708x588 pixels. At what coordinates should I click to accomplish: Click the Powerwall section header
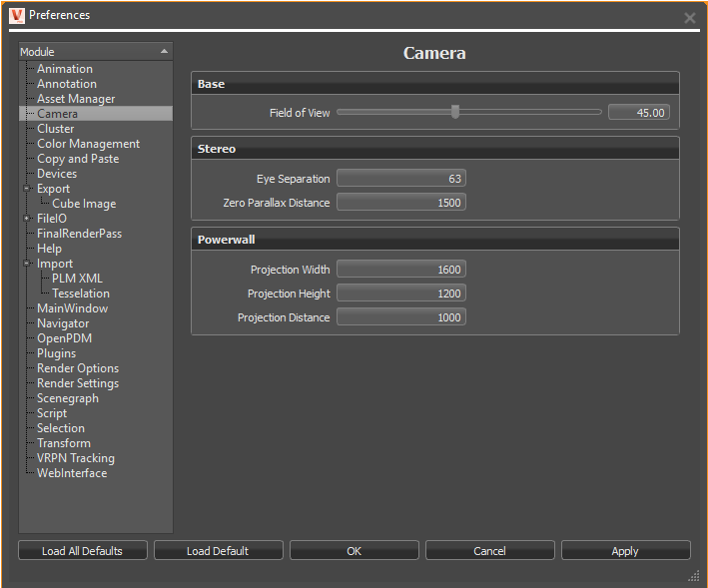click(x=435, y=240)
